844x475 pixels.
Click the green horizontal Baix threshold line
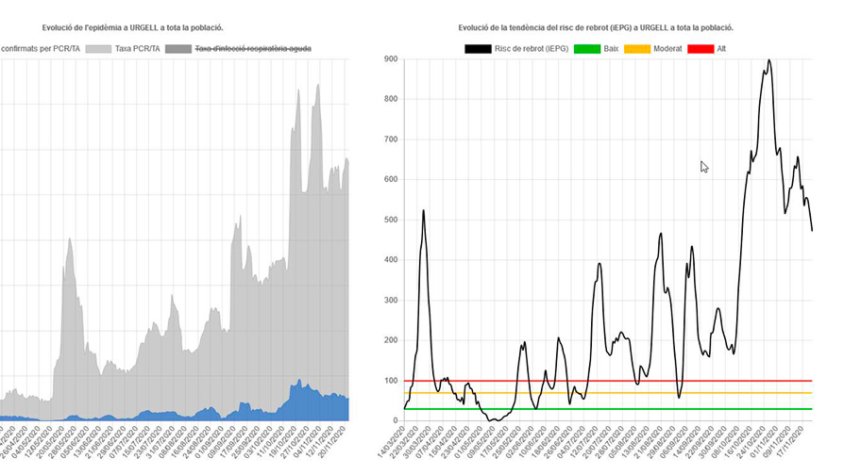[x=600, y=409]
